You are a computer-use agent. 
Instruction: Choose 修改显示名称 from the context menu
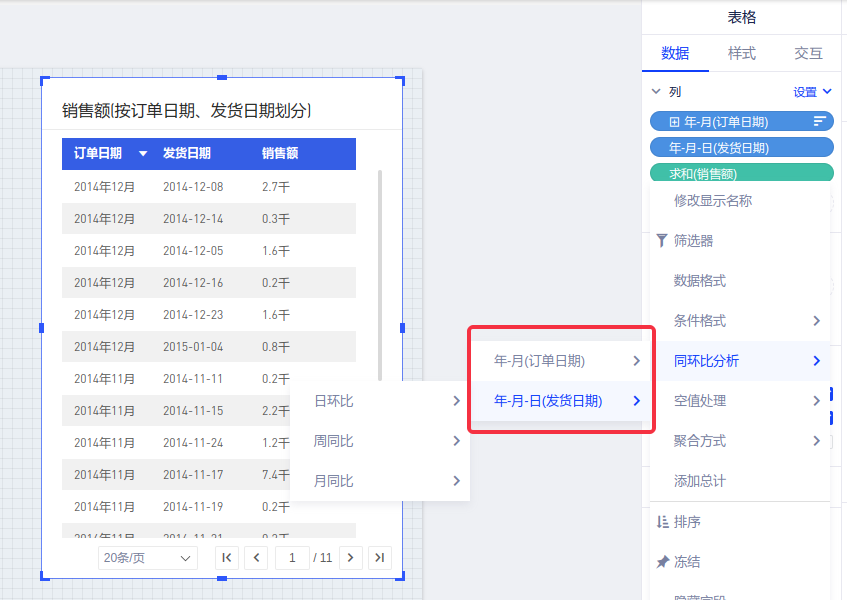[x=713, y=201]
